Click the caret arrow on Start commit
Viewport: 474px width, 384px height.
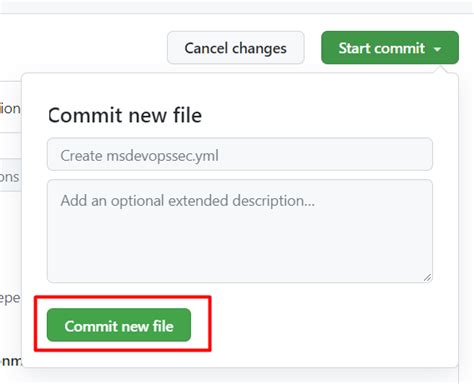[437, 49]
